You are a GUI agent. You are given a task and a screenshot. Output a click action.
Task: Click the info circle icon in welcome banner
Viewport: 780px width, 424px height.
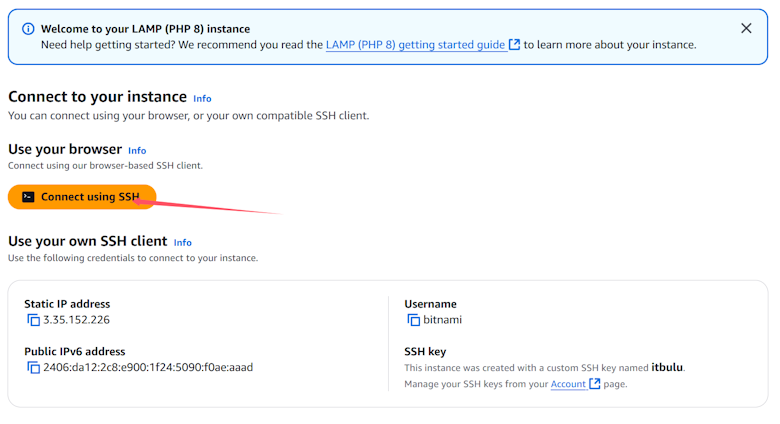click(27, 29)
